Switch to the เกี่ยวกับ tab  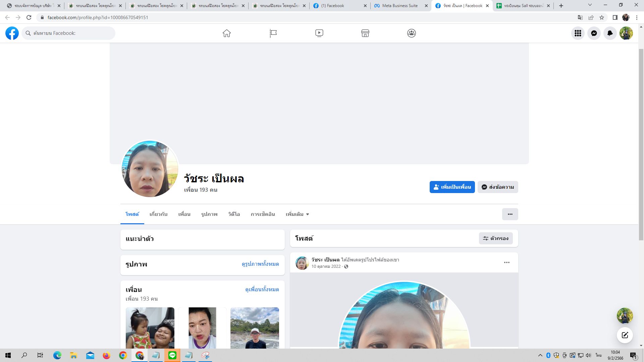[x=158, y=214]
